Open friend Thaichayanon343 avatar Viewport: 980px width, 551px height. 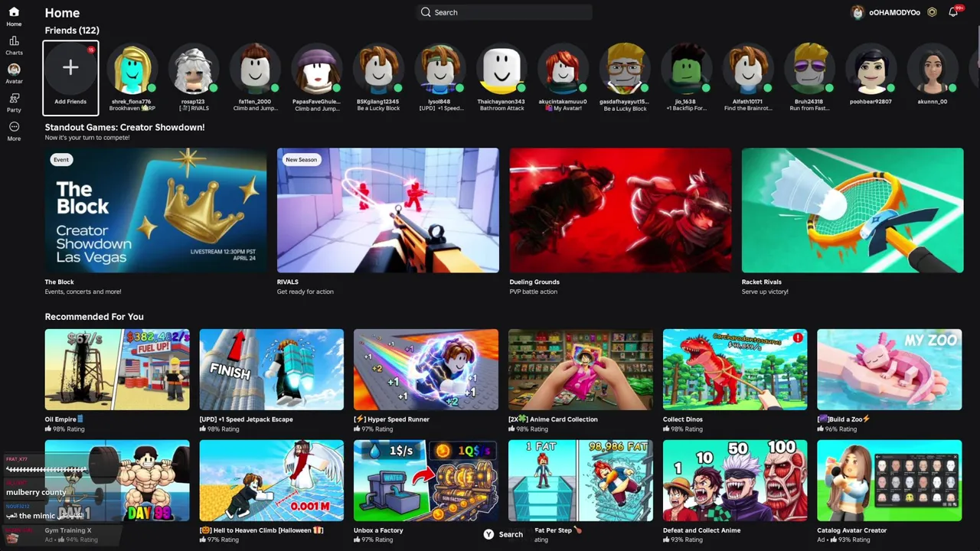coord(501,68)
